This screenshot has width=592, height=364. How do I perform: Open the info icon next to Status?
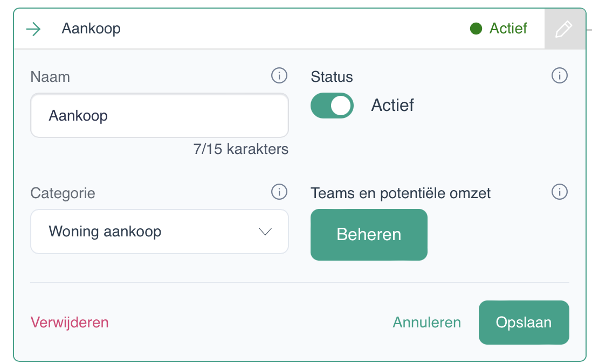point(560,75)
